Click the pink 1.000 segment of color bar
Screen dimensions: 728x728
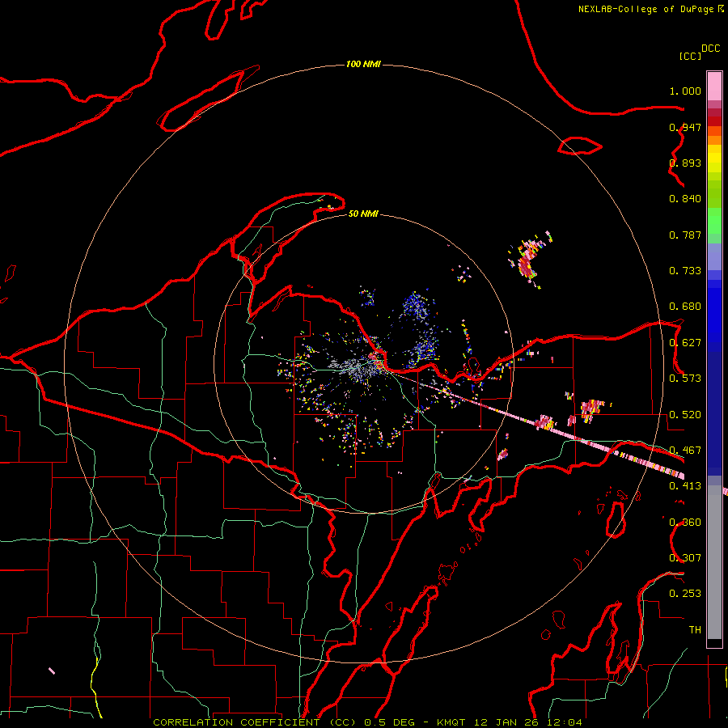click(x=714, y=87)
